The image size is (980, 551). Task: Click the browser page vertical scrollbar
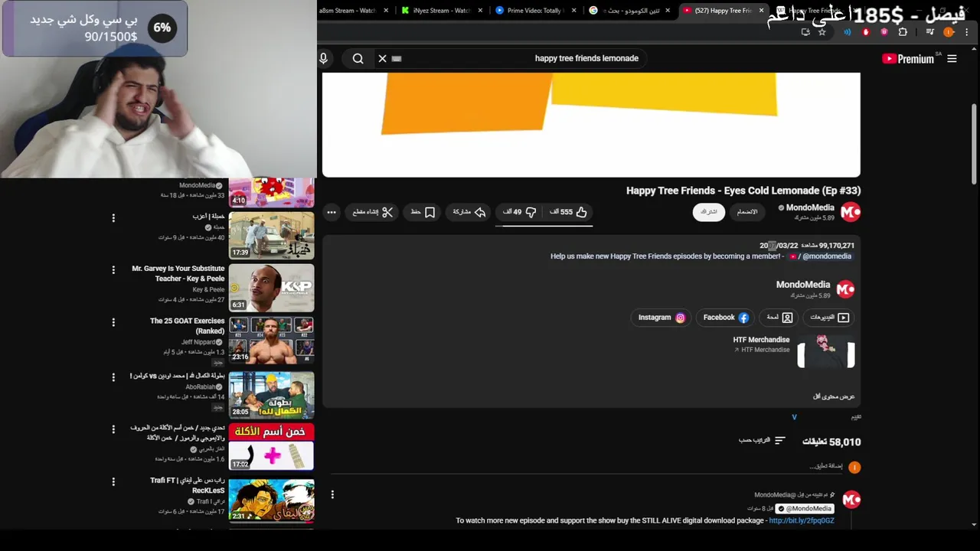pos(975,144)
